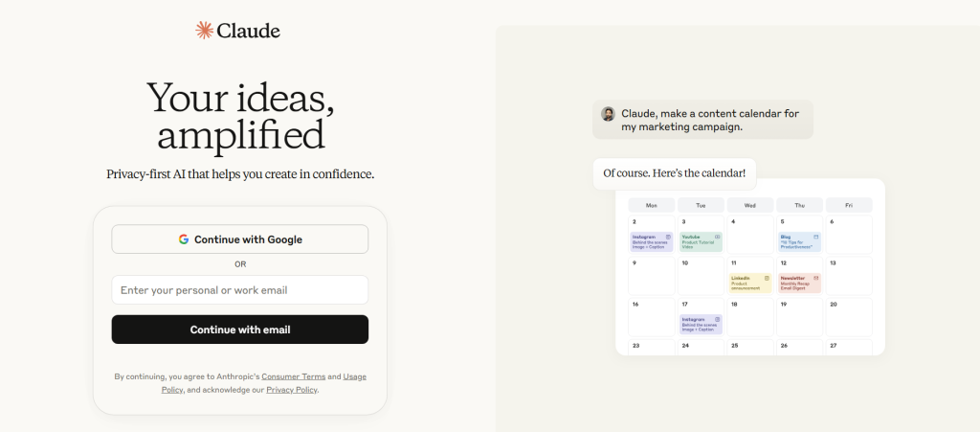This screenshot has width=980, height=432.
Task: Open the Privacy Policy link
Action: point(292,390)
